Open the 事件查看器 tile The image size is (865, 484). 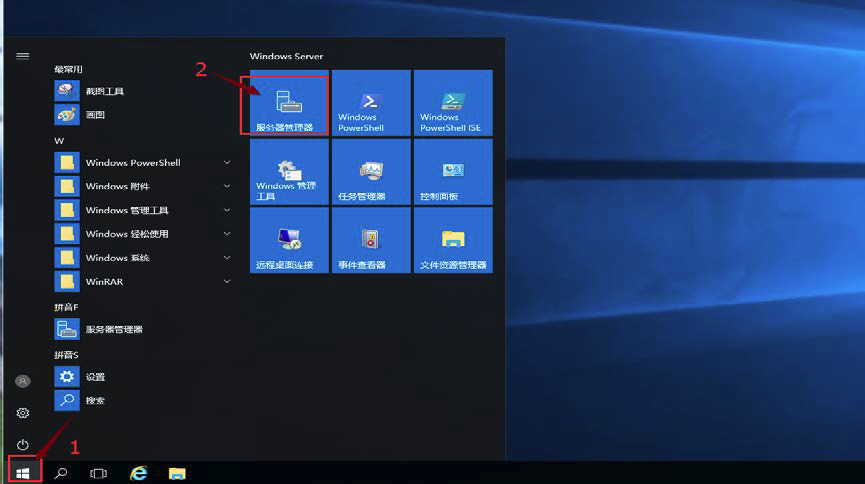pos(371,241)
